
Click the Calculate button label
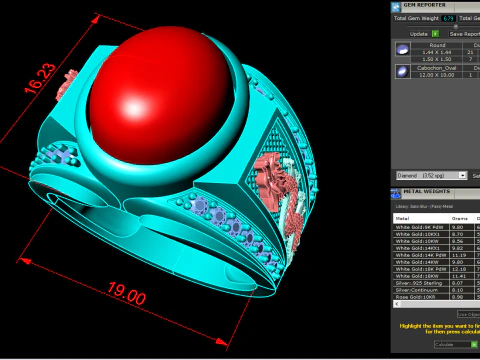(x=452, y=344)
